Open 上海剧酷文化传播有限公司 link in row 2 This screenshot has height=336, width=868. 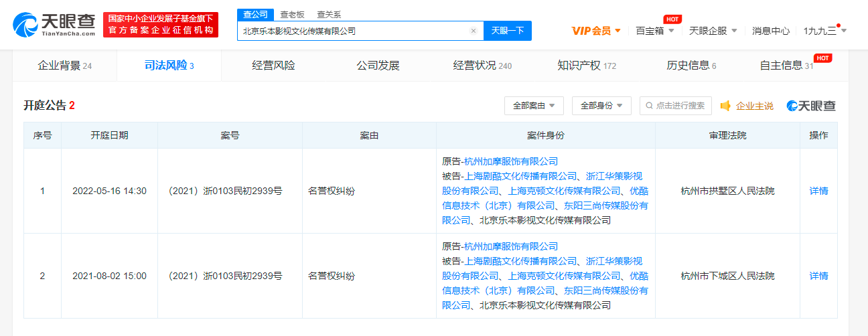(x=520, y=261)
